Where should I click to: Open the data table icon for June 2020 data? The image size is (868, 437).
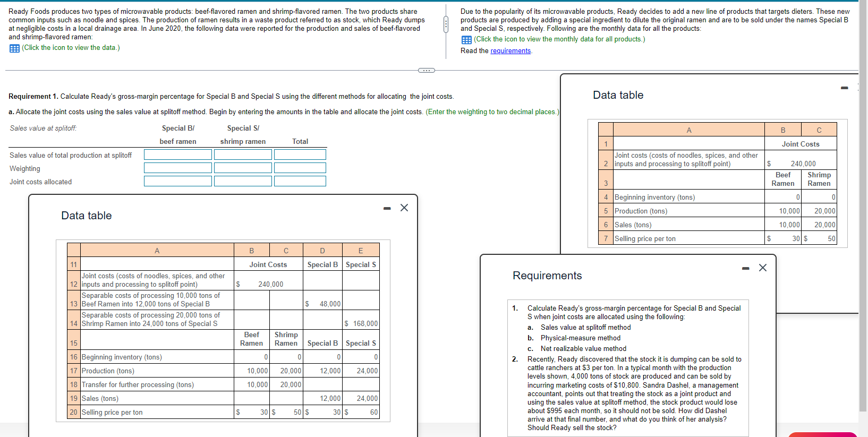(x=14, y=48)
